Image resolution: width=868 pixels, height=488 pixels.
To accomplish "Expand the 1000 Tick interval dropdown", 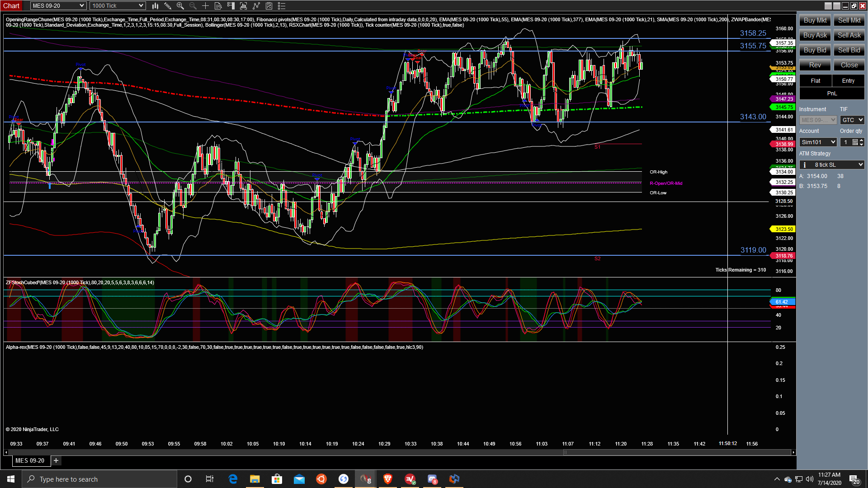I will (141, 6).
